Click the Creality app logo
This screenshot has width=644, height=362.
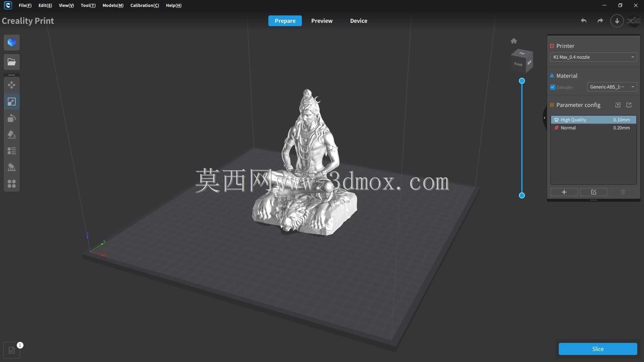(x=8, y=5)
